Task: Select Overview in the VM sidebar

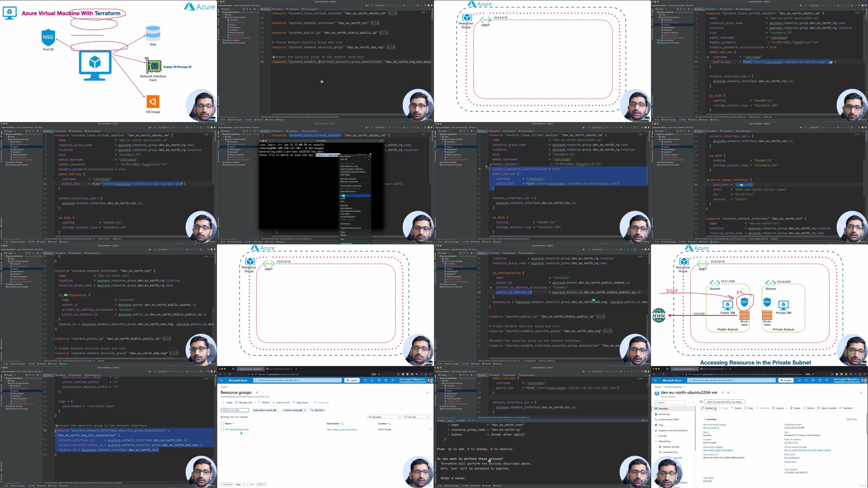Action: click(x=673, y=409)
